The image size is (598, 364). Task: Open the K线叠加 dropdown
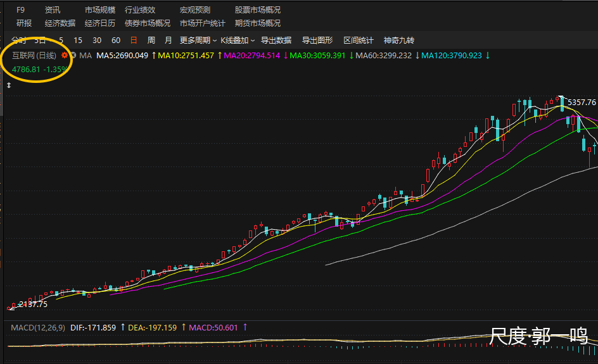[x=238, y=40]
